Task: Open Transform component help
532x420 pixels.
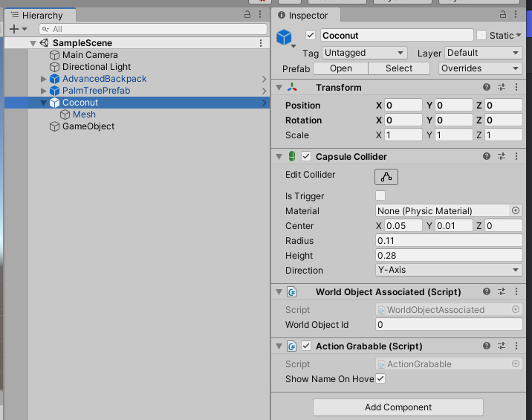Action: 487,87
